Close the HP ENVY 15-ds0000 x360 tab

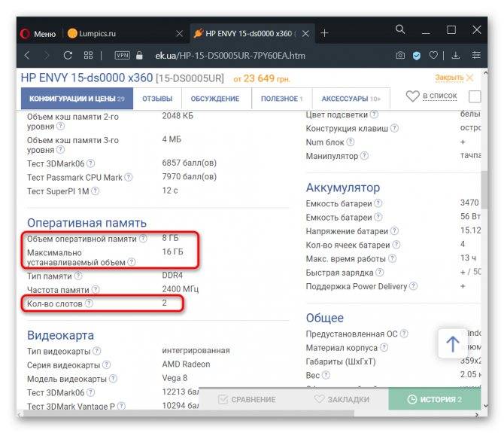(x=305, y=33)
